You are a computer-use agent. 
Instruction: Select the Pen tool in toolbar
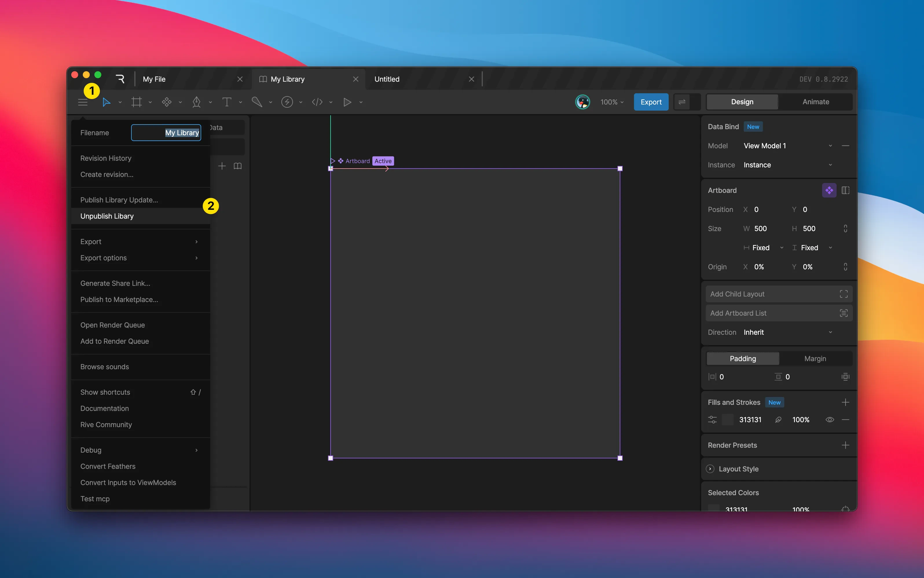click(x=197, y=102)
